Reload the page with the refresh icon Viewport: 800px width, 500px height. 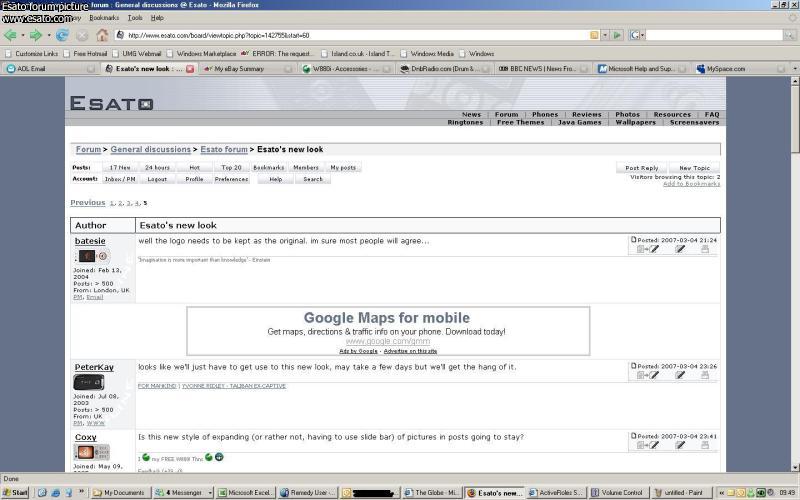point(62,35)
